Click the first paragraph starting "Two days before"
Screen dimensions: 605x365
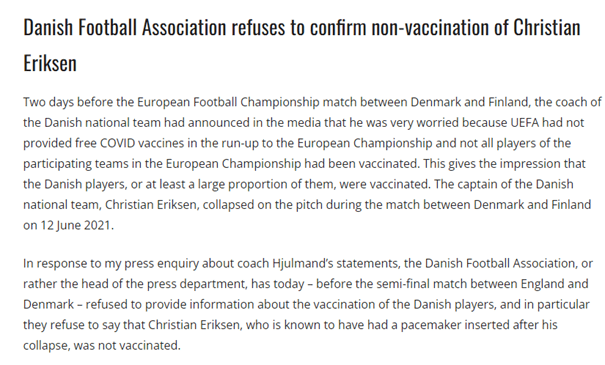pyautogui.click(x=312, y=163)
